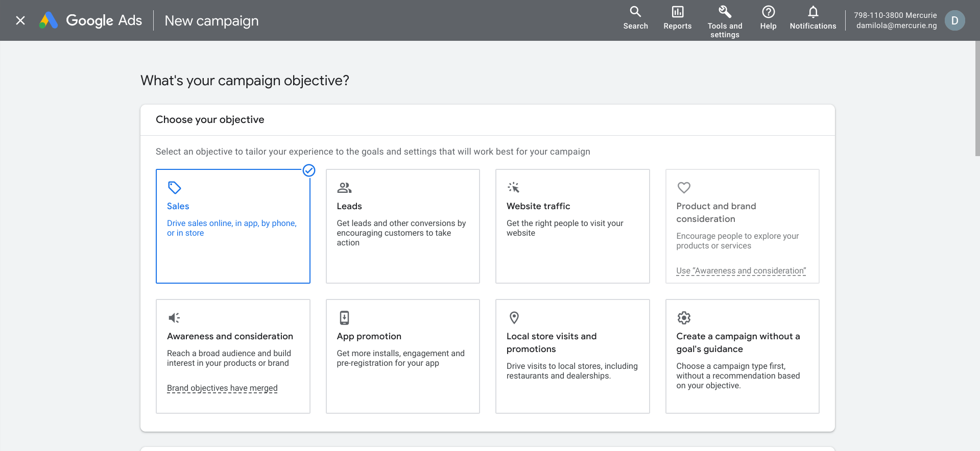Show Notifications bell panel
Screen dimensions: 980x451
812,18
